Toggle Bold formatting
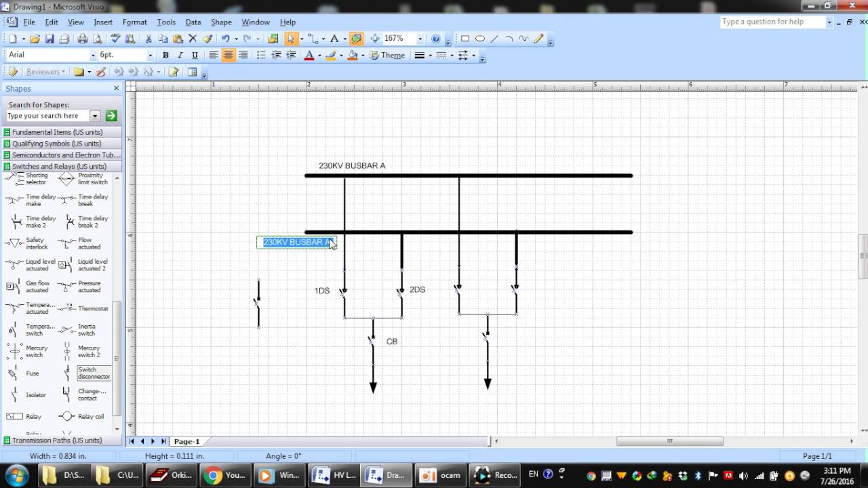 (x=165, y=56)
